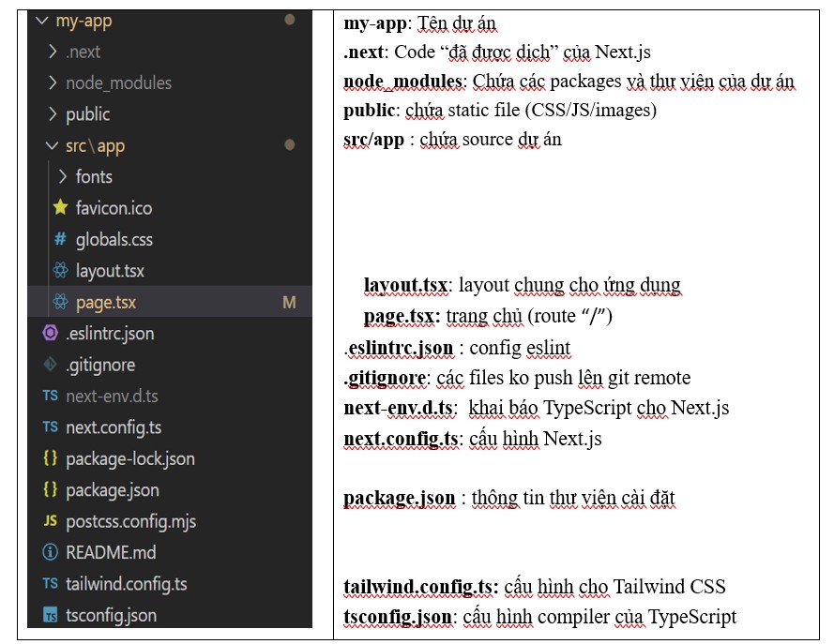This screenshot has height=644, width=834.
Task: Click the JS icon beside postcss.config.mjs
Action: click(x=51, y=520)
